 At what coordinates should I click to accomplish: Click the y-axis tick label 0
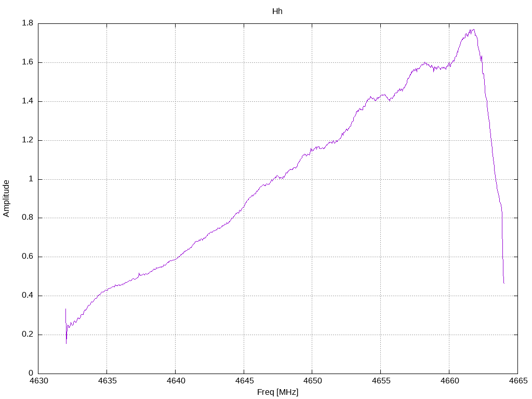(x=31, y=374)
